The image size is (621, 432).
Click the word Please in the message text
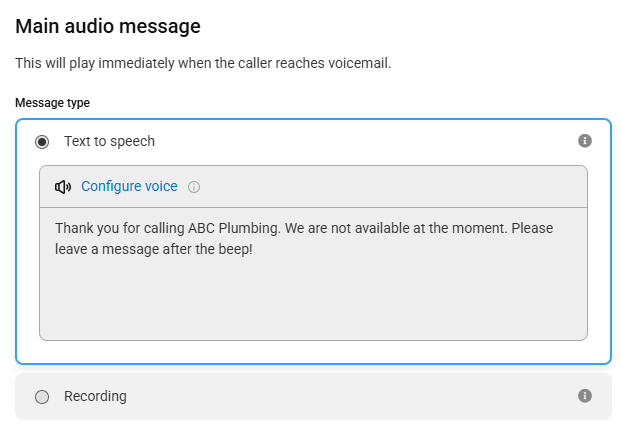(532, 228)
